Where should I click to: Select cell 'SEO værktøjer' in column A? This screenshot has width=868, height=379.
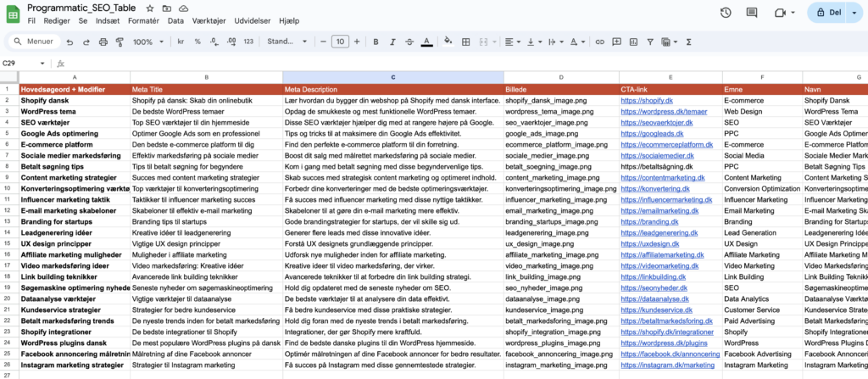tap(75, 122)
